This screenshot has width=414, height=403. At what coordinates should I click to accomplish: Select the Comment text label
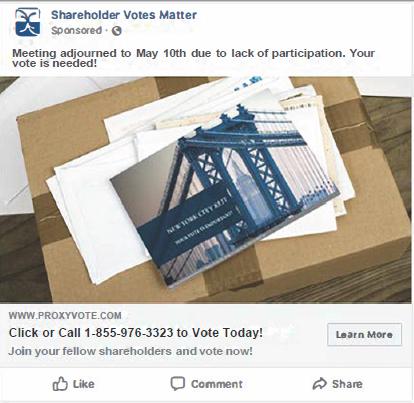pyautogui.click(x=217, y=384)
